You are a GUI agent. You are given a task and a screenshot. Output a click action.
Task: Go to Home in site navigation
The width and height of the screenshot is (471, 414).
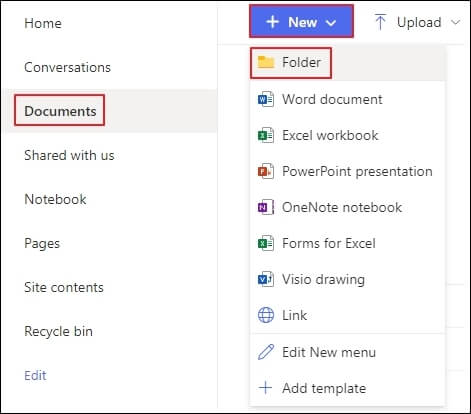coord(43,23)
